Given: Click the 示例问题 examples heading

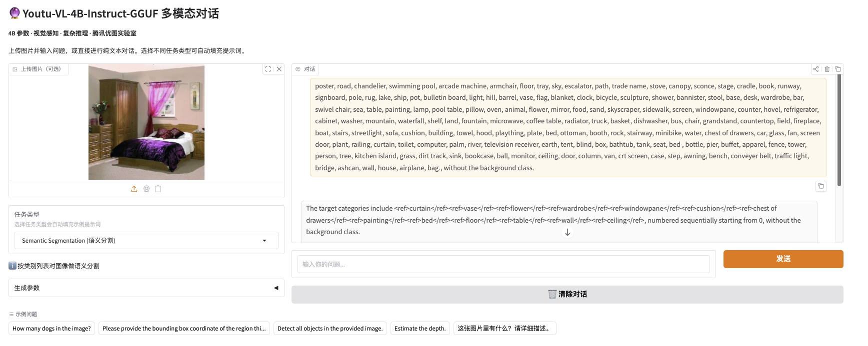Looking at the screenshot, I should (x=23, y=315).
